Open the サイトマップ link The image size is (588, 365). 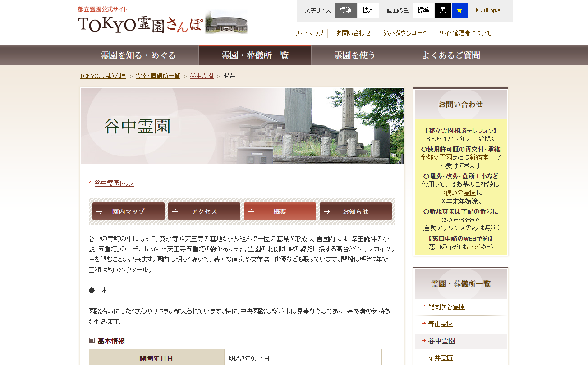[308, 33]
